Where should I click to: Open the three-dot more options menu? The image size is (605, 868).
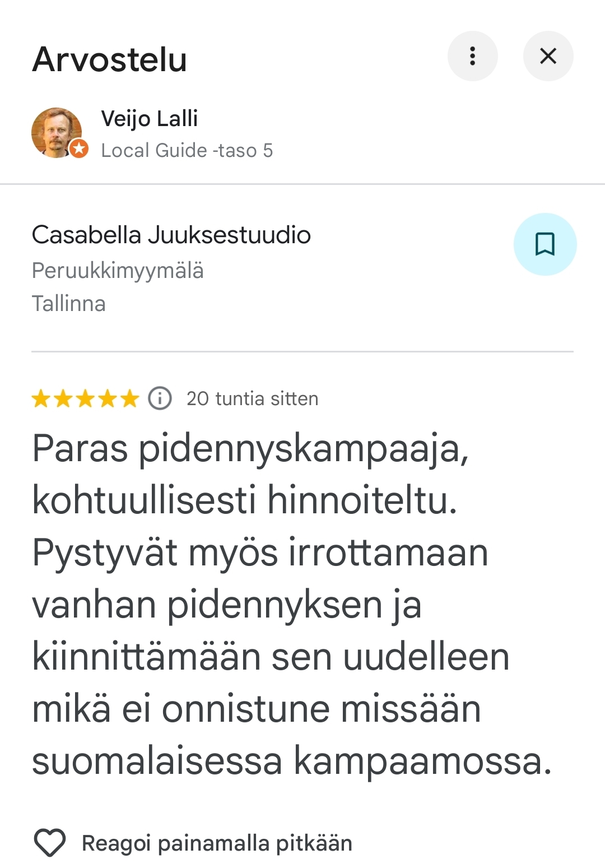472,56
